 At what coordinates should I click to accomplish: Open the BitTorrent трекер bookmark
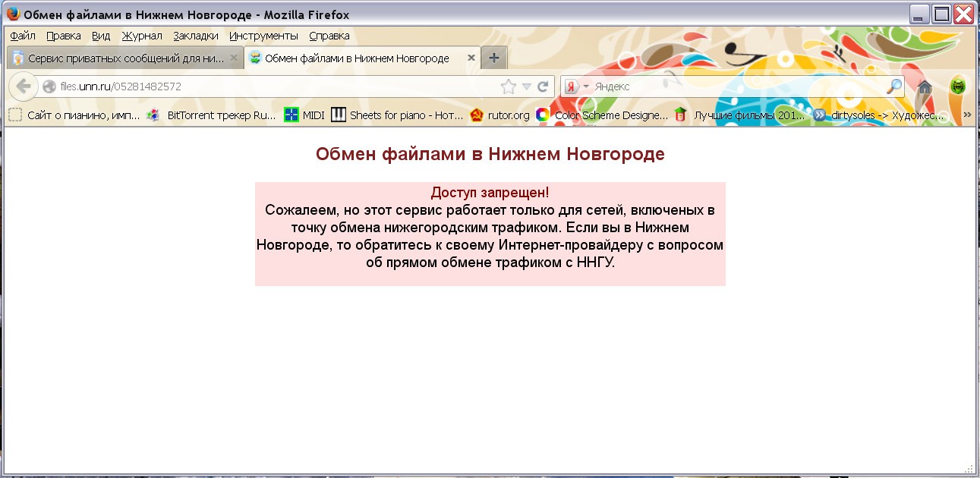pos(212,115)
